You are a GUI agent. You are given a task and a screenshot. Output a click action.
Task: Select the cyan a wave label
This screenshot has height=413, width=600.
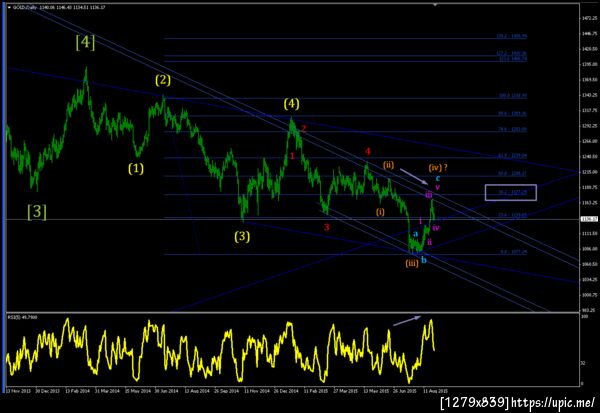(x=416, y=234)
